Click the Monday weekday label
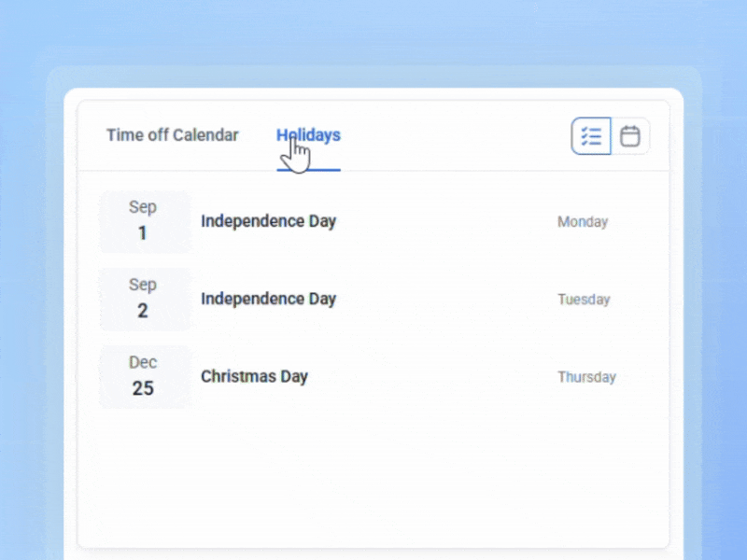This screenshot has height=560, width=747. point(583,222)
